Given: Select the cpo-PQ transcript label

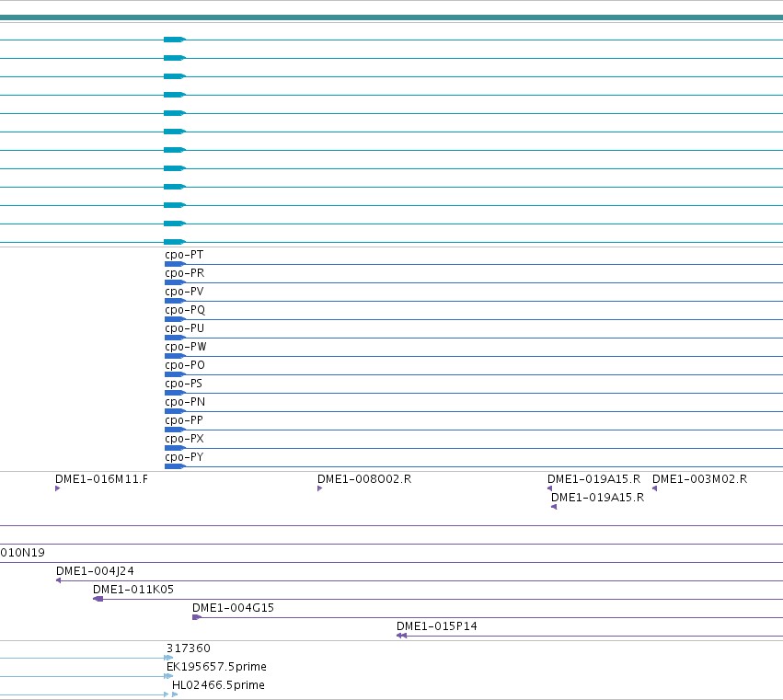Looking at the screenshot, I should tap(185, 310).
